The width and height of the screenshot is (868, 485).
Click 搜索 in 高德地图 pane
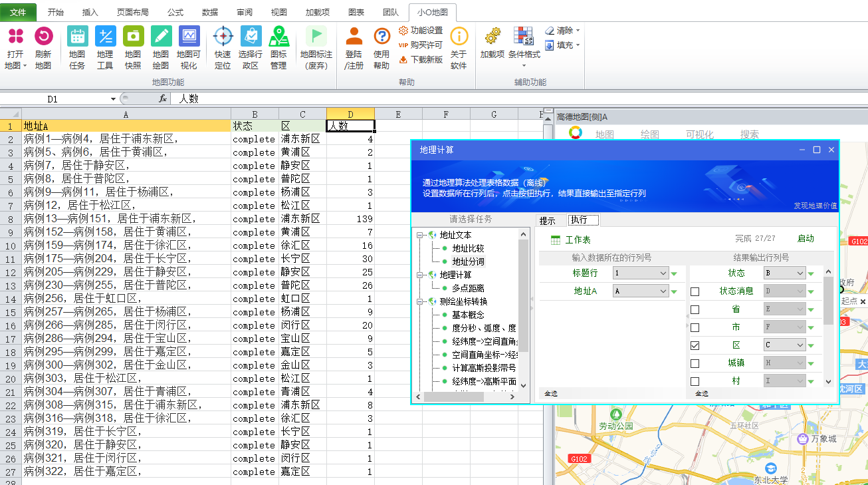[749, 134]
